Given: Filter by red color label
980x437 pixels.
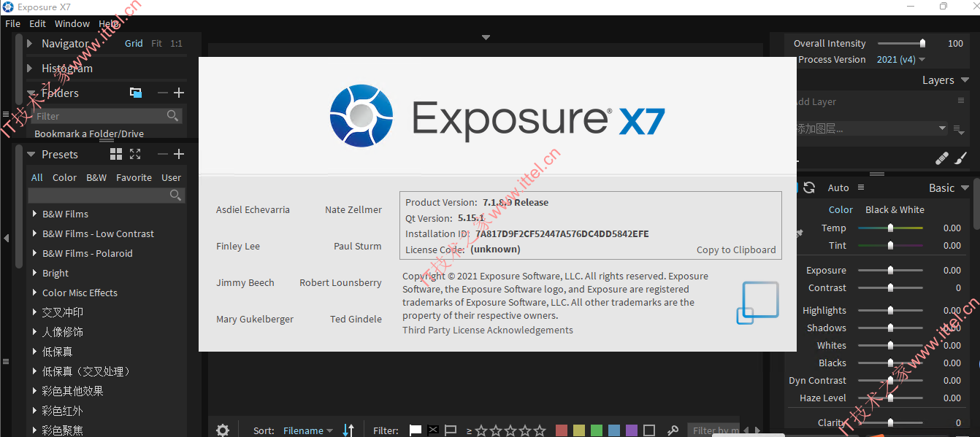Looking at the screenshot, I should coord(562,430).
